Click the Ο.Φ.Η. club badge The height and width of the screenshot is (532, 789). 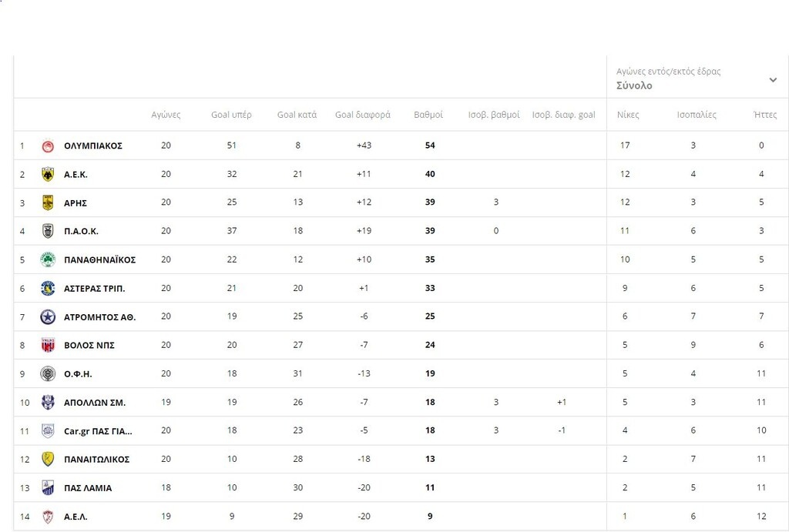pyautogui.click(x=48, y=373)
